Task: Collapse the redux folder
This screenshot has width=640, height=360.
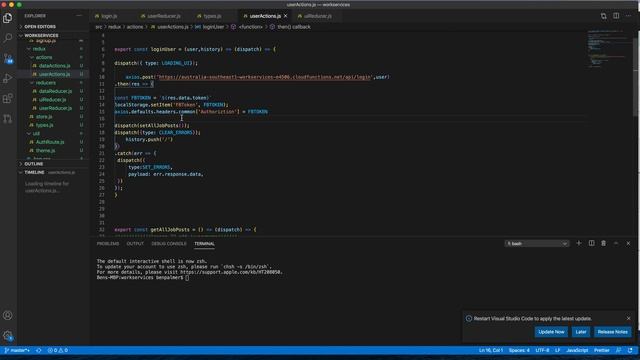Action: coord(39,49)
